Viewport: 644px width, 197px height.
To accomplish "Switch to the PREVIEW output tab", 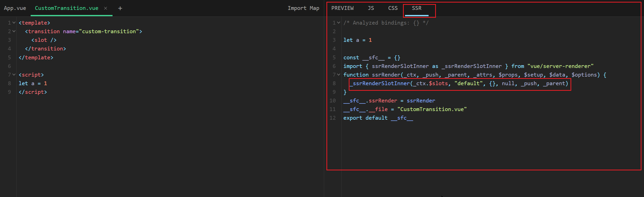I will click(x=342, y=8).
